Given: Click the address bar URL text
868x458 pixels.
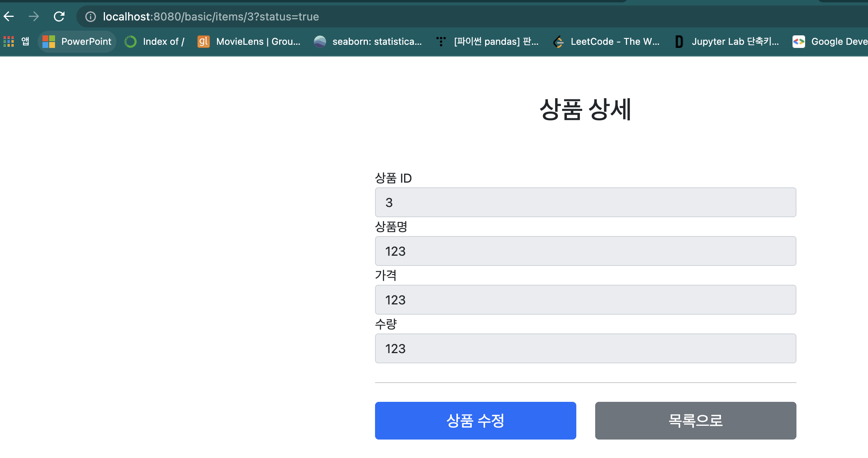Looking at the screenshot, I should point(211,16).
